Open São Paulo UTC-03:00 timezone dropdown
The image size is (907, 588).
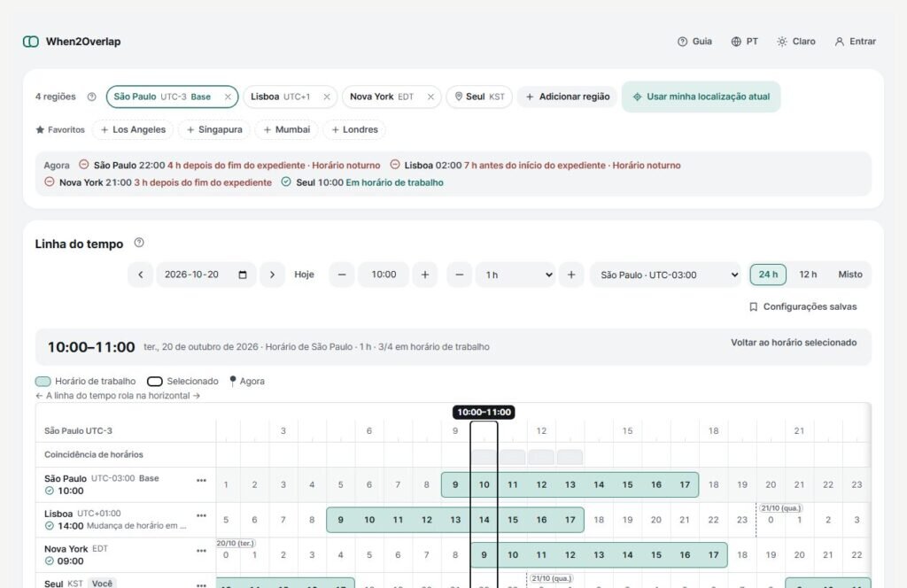click(x=666, y=275)
